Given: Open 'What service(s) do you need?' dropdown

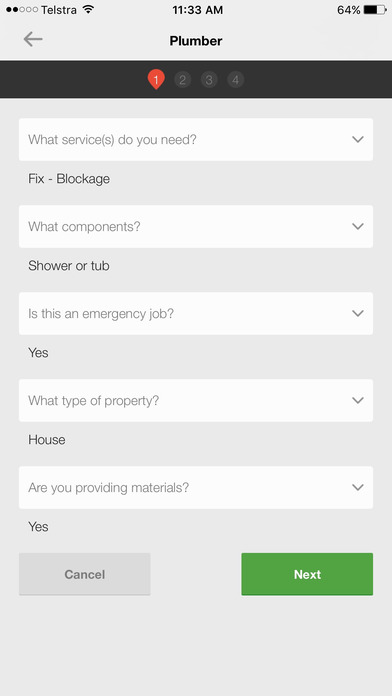Looking at the screenshot, I should pyautogui.click(x=196, y=139).
